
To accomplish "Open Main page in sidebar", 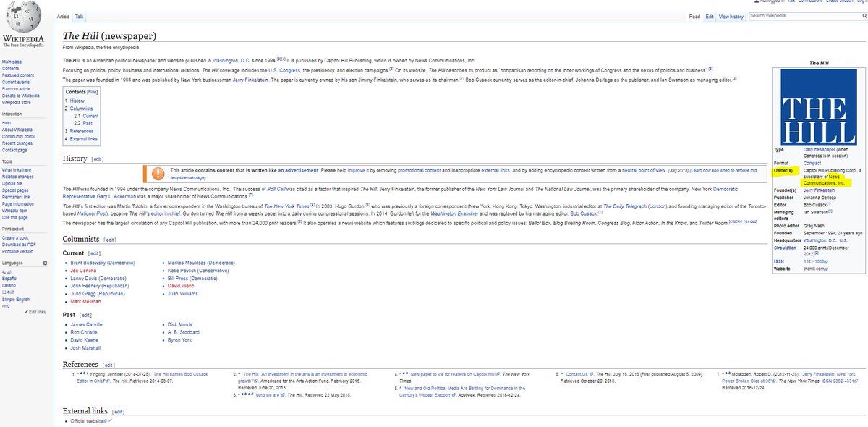I will point(12,62).
